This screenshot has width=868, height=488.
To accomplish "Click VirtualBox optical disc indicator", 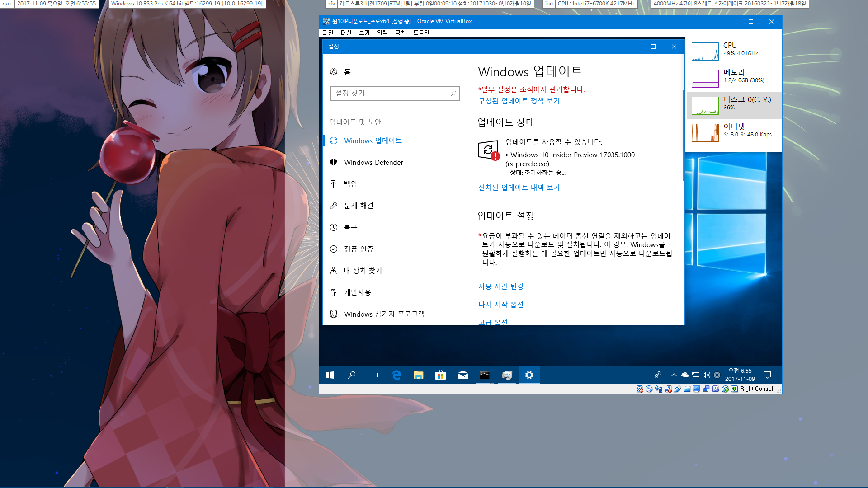I will click(x=649, y=389).
